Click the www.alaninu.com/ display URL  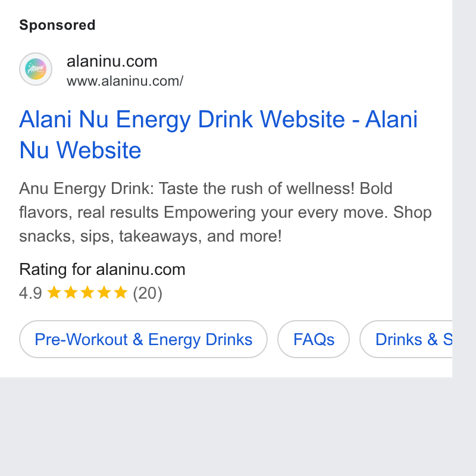[x=125, y=81]
